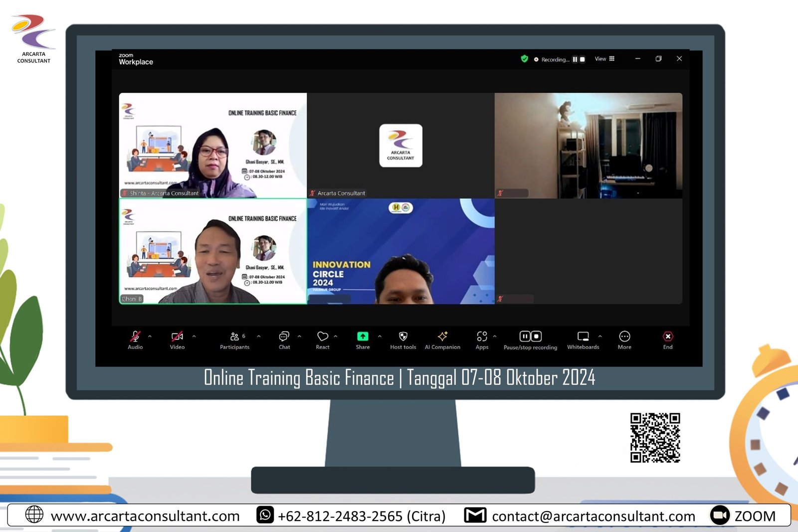798x532 pixels.
Task: Expand share options arrow next to Share
Action: point(380,337)
